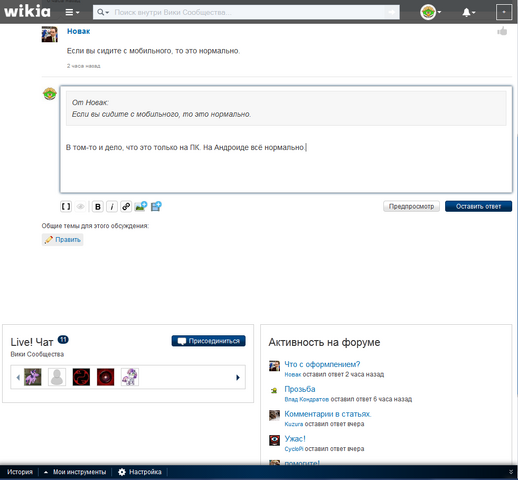The width and height of the screenshot is (518, 480).
Task: Open История in bottom toolbar
Action: coord(20,472)
